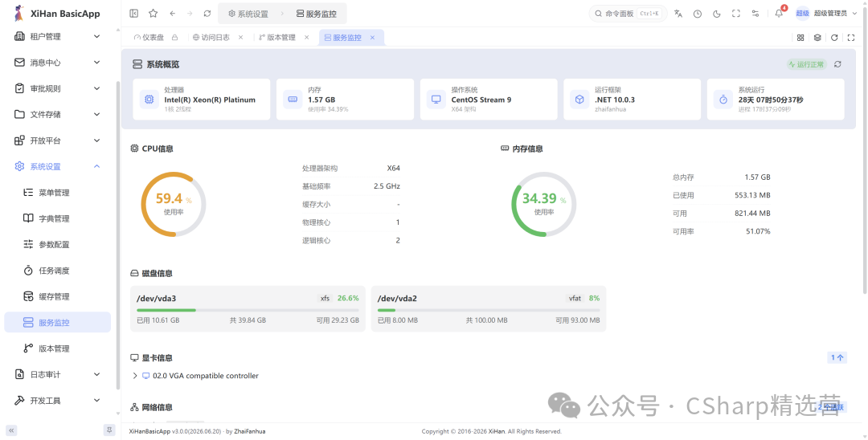Open 缓存管理 in the sidebar
This screenshot has height=440, width=868.
(58, 297)
